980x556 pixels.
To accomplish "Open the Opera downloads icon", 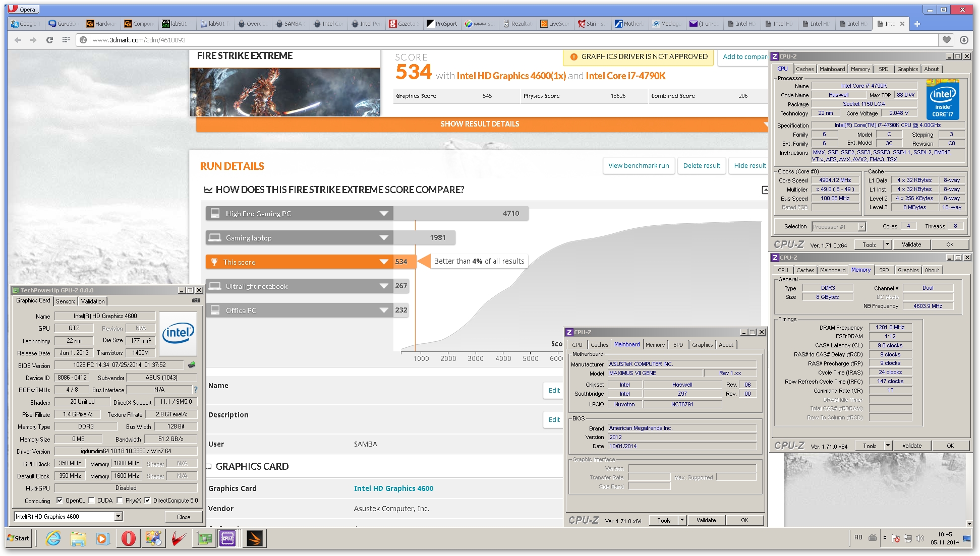I will tap(964, 40).
